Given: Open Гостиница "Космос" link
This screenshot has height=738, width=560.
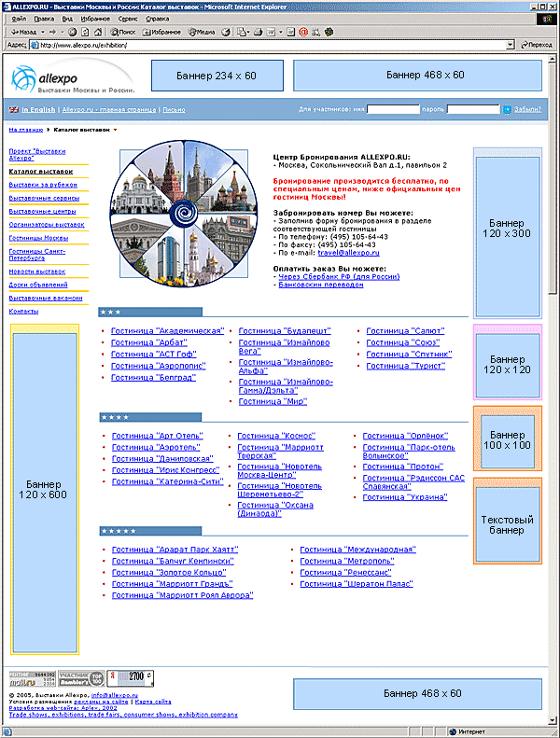Looking at the screenshot, I should pos(276,436).
